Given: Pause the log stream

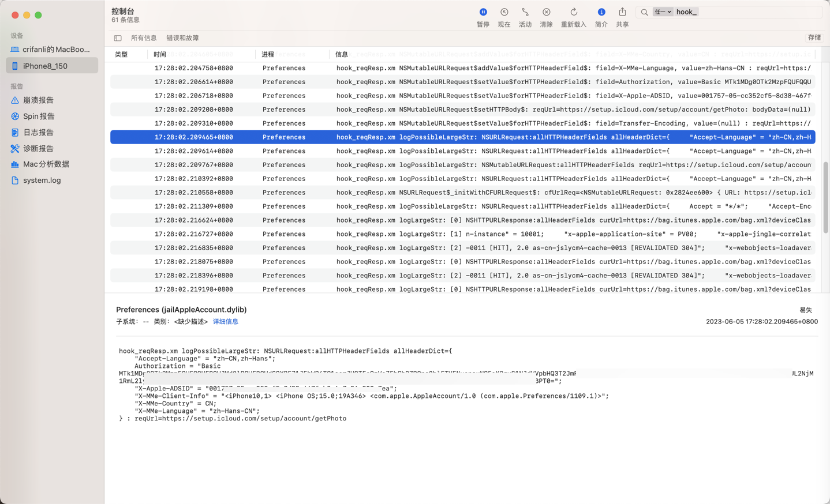Looking at the screenshot, I should tap(483, 12).
